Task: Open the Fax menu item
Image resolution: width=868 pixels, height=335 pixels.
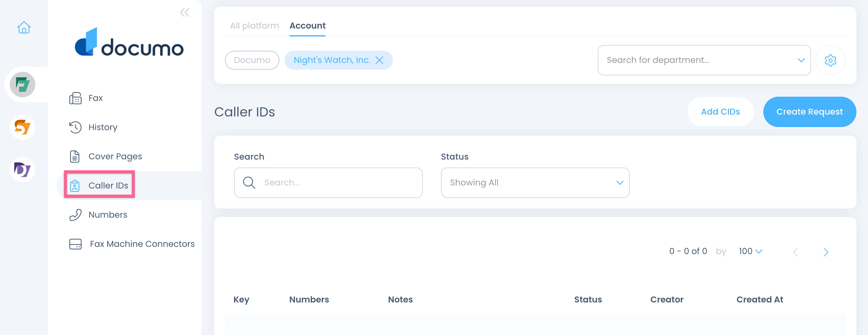Action: click(96, 98)
